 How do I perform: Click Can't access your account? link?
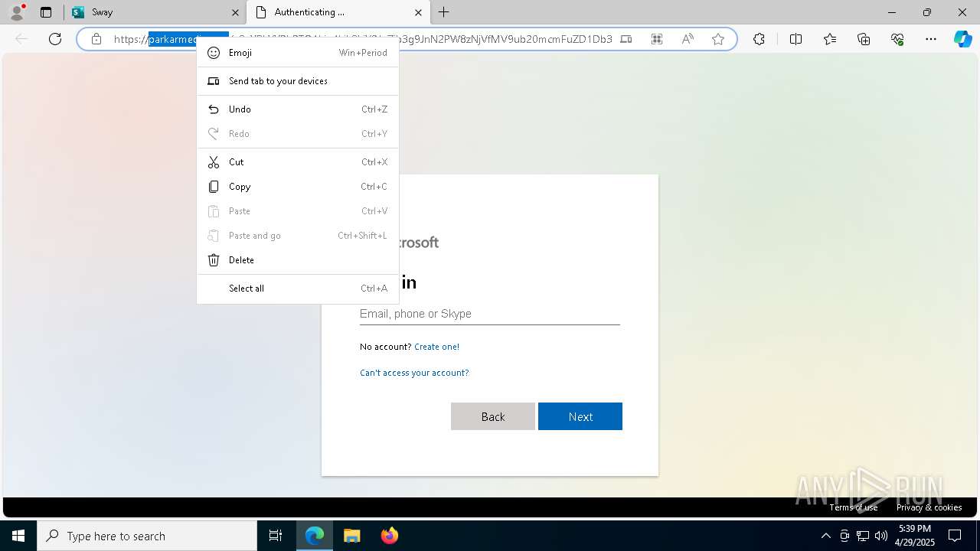click(414, 373)
